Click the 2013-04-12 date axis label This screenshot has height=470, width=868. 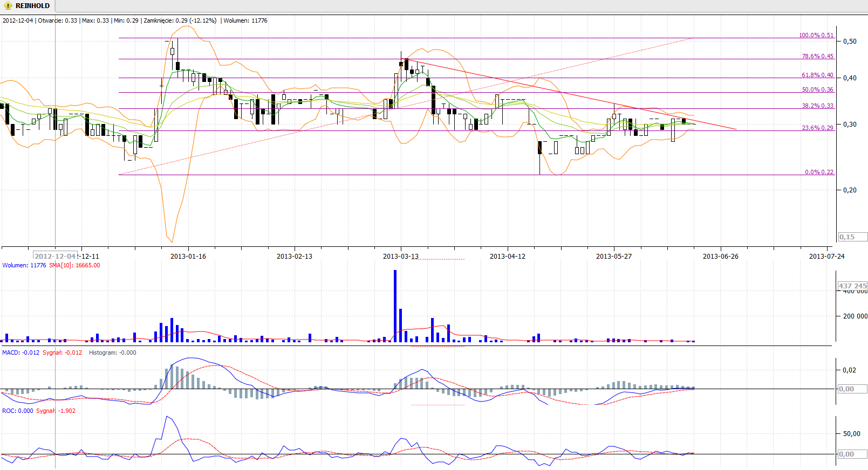(508, 256)
